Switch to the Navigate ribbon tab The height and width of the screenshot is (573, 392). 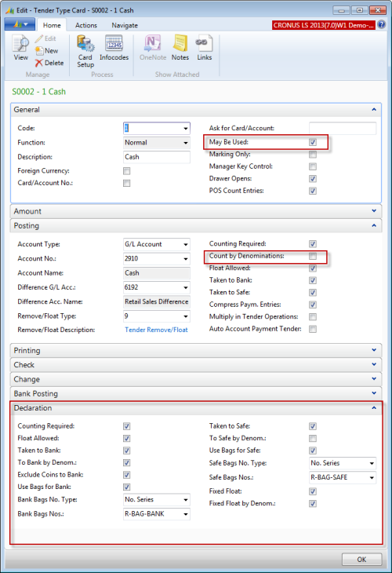[x=125, y=25]
